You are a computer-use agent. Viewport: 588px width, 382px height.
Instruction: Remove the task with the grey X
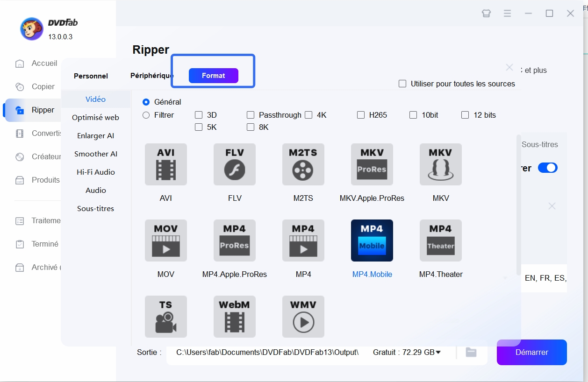(x=552, y=206)
